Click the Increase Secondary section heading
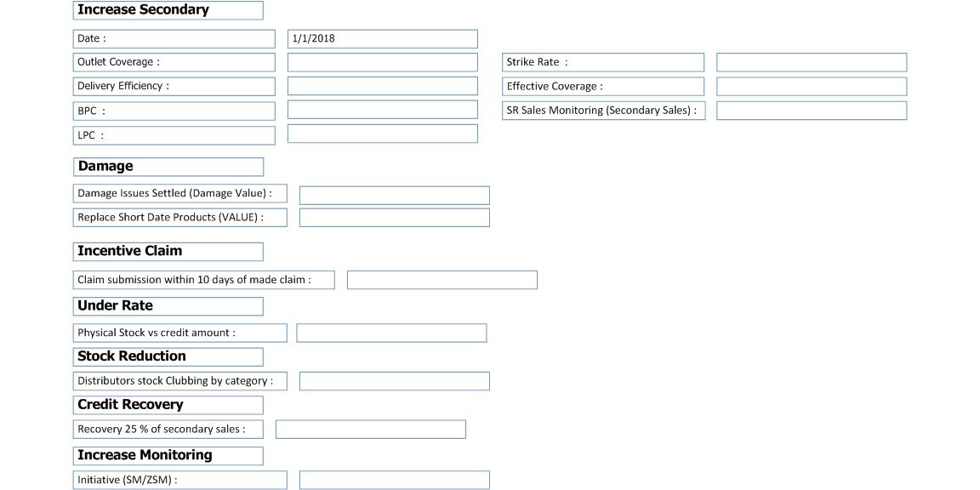The image size is (980, 490). [168, 10]
